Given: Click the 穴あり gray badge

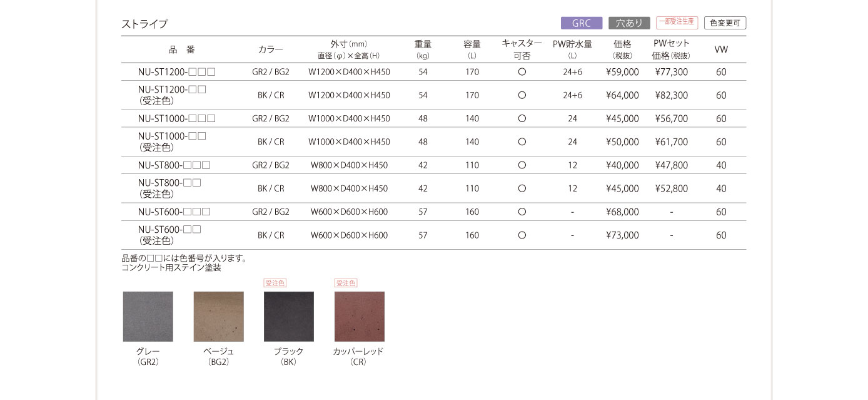Looking at the screenshot, I should click(628, 23).
